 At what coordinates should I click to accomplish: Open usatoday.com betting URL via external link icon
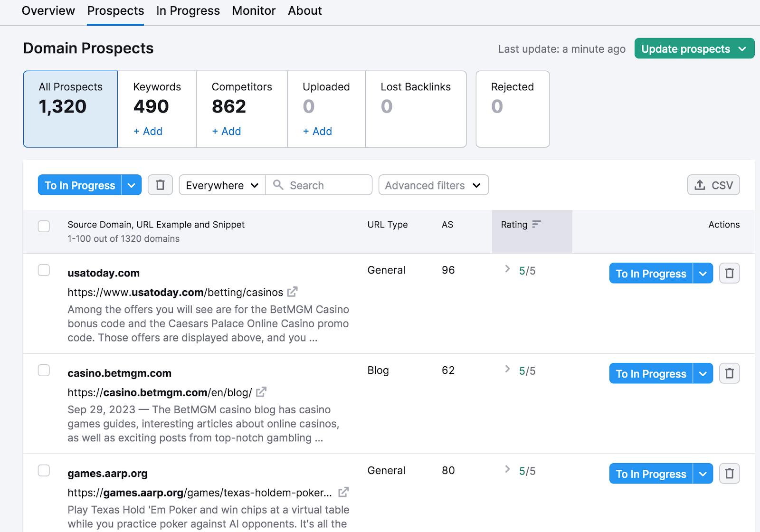(293, 292)
